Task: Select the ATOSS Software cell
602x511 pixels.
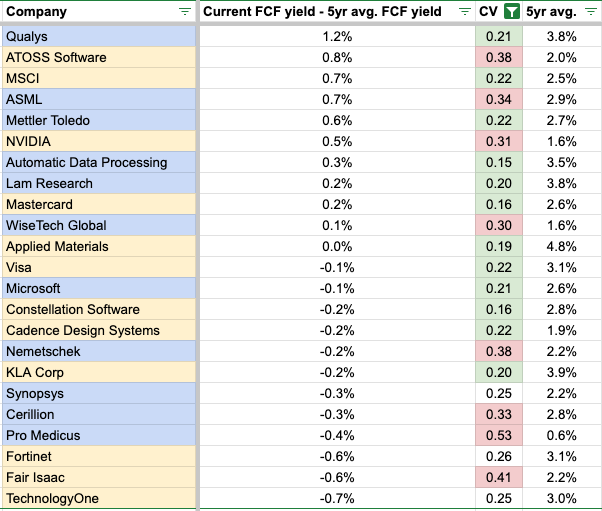Action: 99,58
